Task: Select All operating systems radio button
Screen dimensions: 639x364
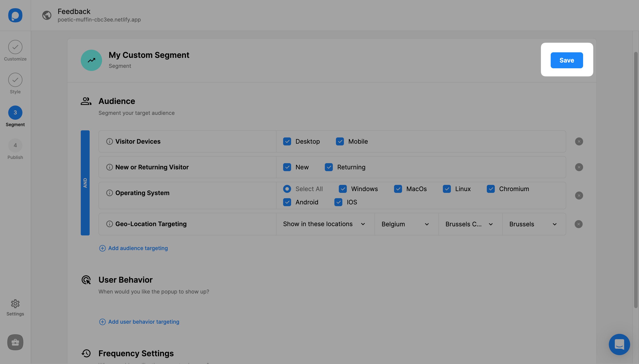Action: 287,189
